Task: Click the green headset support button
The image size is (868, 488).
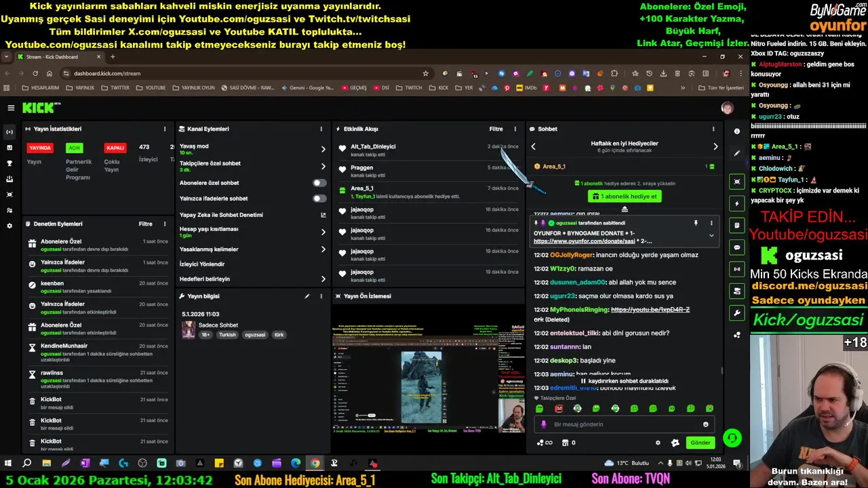Action: [x=732, y=439]
